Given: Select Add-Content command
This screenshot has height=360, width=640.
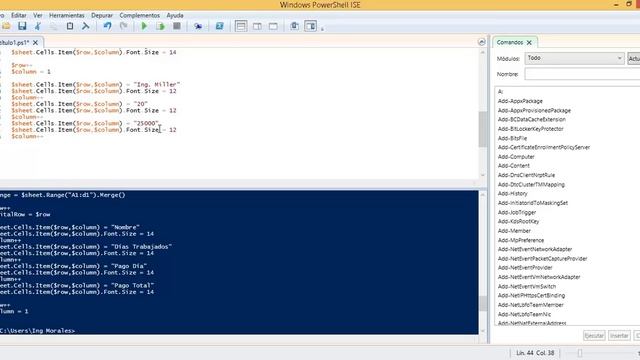Looking at the screenshot, I should (513, 166).
